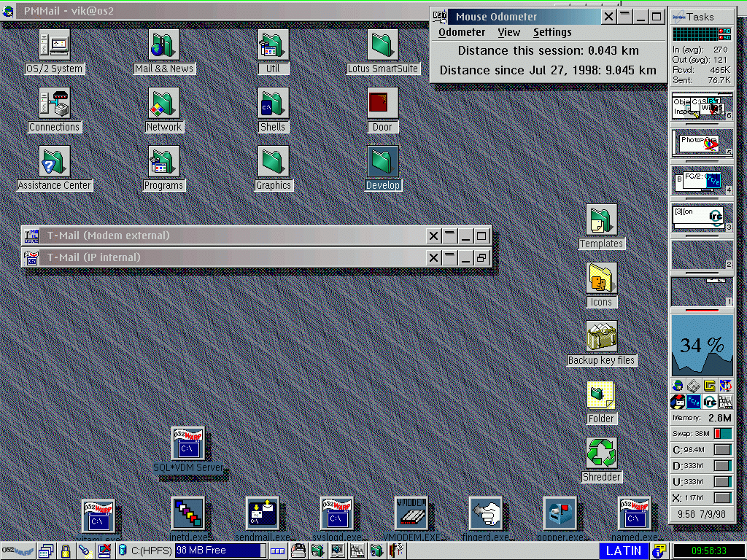Select the xitami.exe program icon

98,516
